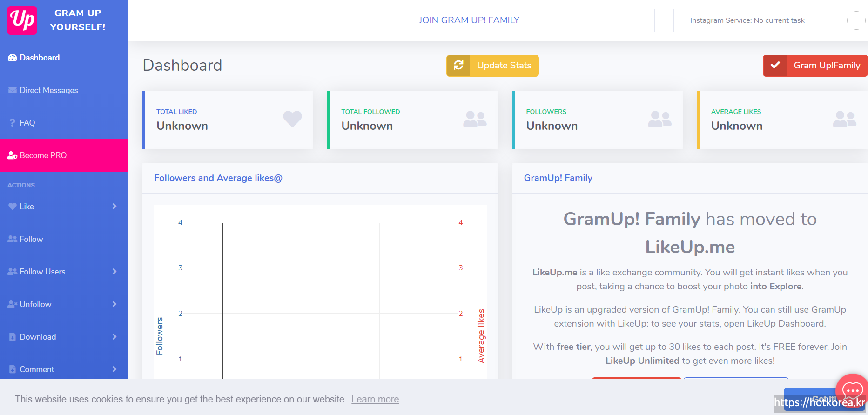Click the Gram Up logo icon
The height and width of the screenshot is (415, 868).
[22, 20]
